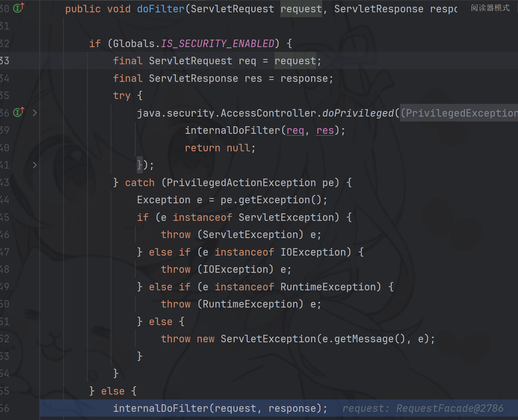Click line number 33 in the gutter

point(5,61)
